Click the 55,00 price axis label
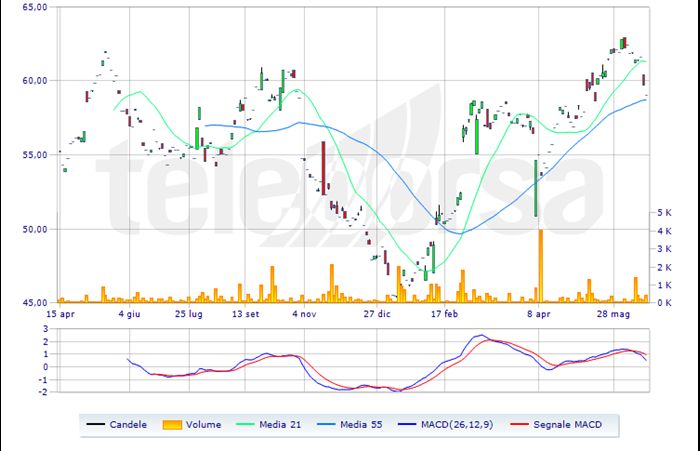 [x=35, y=155]
